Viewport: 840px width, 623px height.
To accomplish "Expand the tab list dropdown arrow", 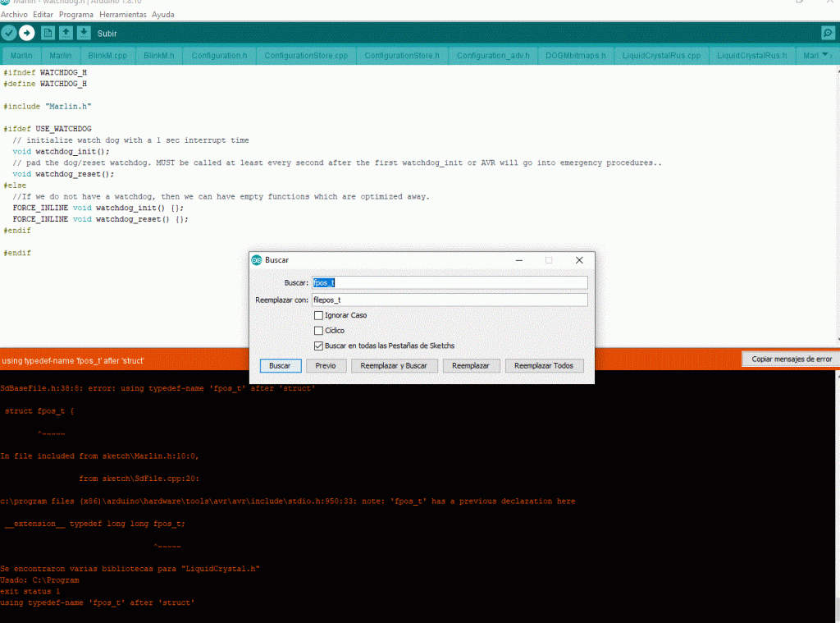I will coord(825,55).
